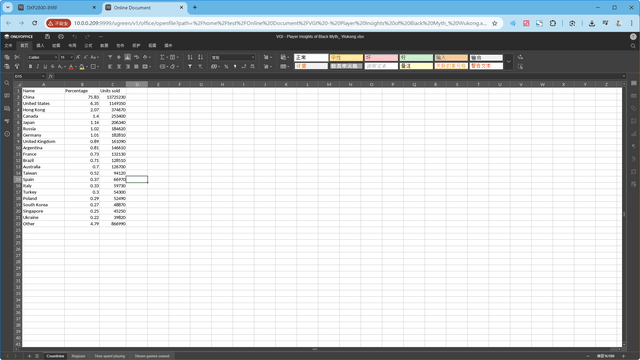Switch to the Regions sheet tab
Screen dimensions: 640x360
tap(78, 356)
